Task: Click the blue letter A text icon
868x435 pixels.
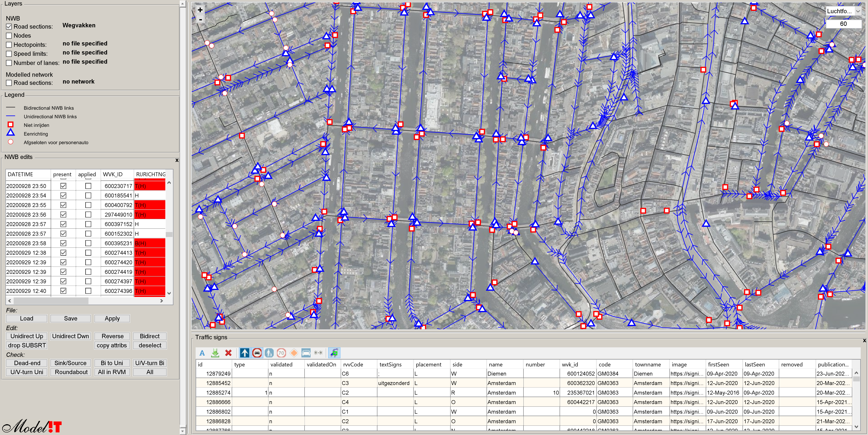Action: pyautogui.click(x=202, y=353)
